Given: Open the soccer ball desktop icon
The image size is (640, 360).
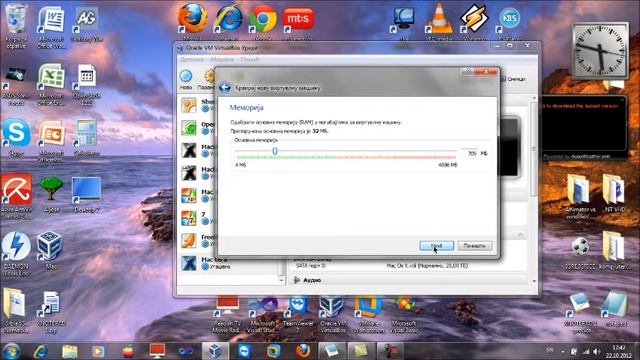Looking at the screenshot, I should click(x=580, y=252).
